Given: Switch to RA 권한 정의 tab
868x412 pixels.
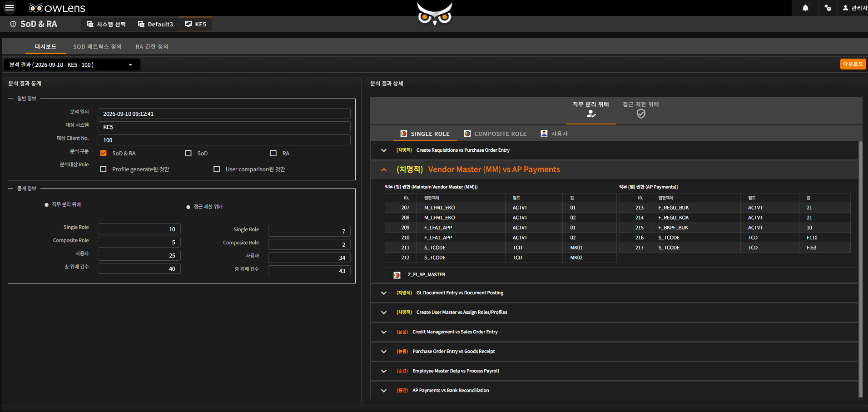Looking at the screenshot, I should point(152,46).
